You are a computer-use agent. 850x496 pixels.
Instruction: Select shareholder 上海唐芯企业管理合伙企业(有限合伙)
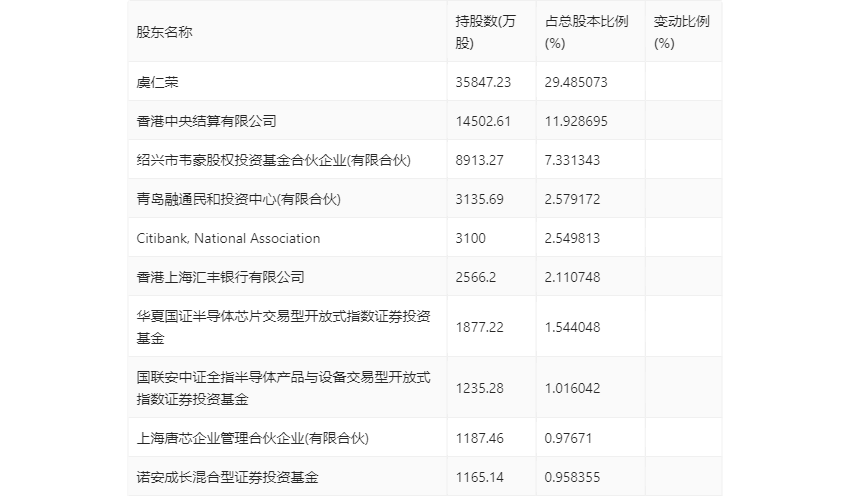[x=252, y=438]
